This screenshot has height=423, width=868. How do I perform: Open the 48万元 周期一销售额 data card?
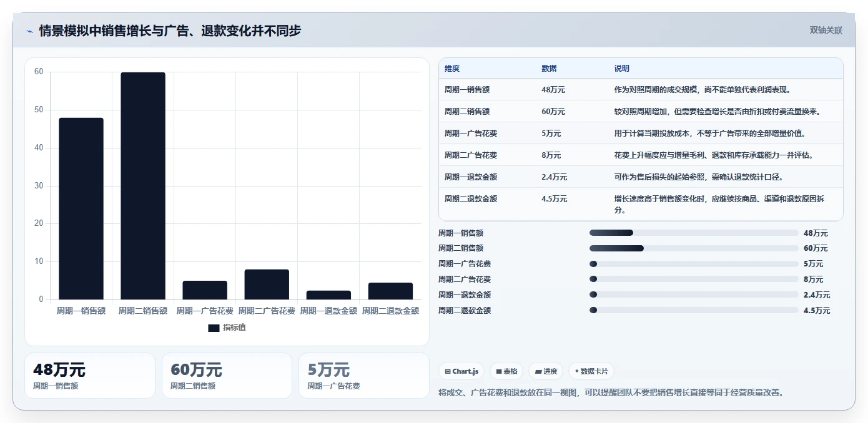point(90,376)
